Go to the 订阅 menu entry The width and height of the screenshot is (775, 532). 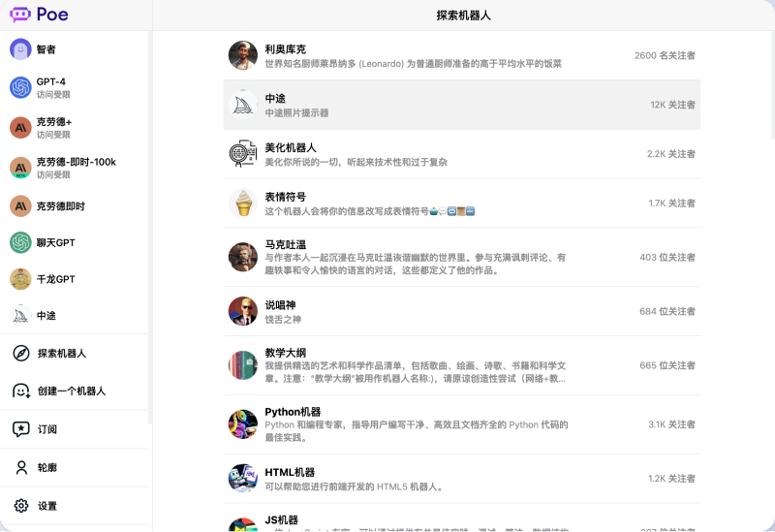pyautogui.click(x=75, y=429)
